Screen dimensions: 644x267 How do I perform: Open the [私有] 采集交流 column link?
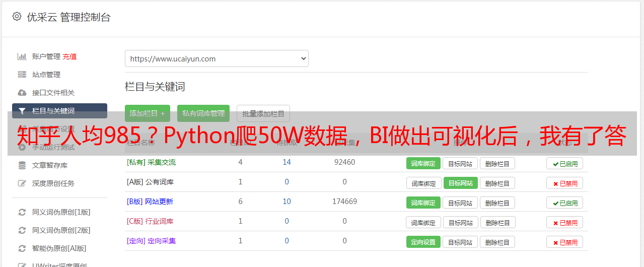pos(151,162)
